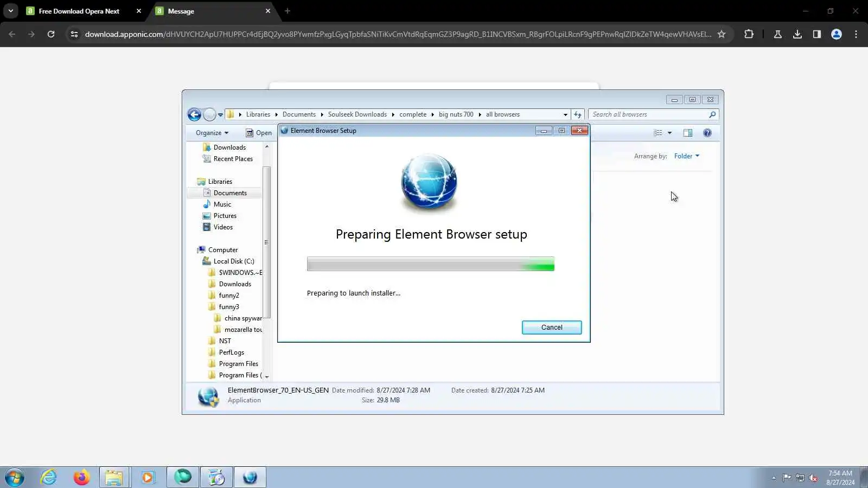Open Chrome Labs flask icon
The height and width of the screenshot is (488, 868).
(778, 34)
